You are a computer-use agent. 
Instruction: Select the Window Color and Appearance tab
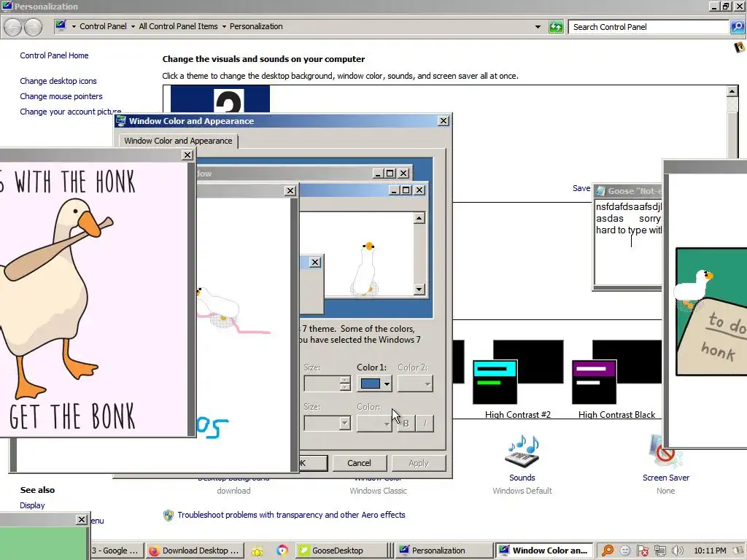click(178, 141)
